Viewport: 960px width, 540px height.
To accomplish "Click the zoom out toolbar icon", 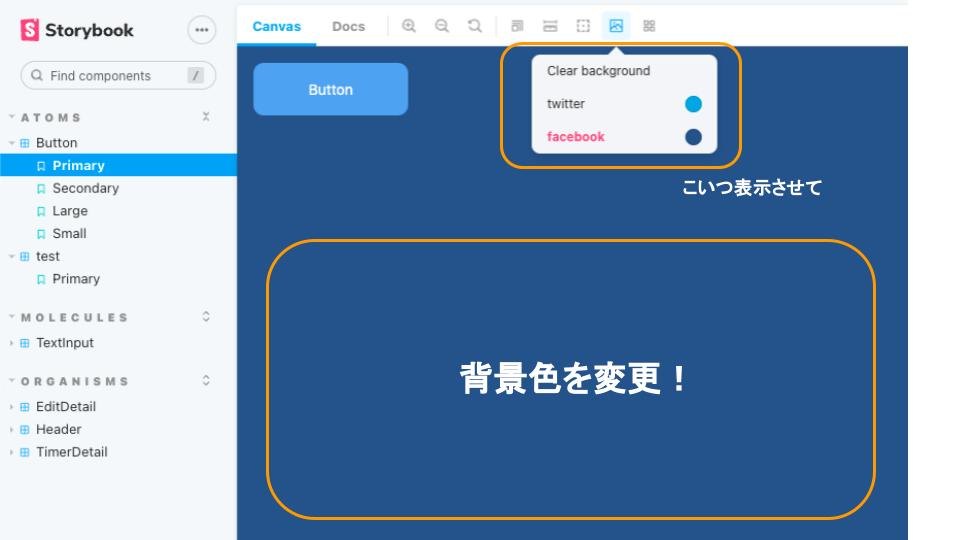I will 441,26.
